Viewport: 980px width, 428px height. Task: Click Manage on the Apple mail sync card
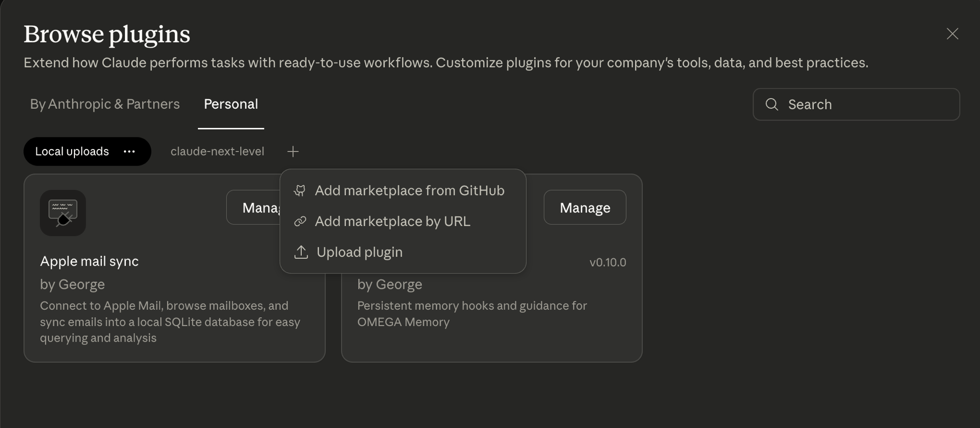pos(254,207)
